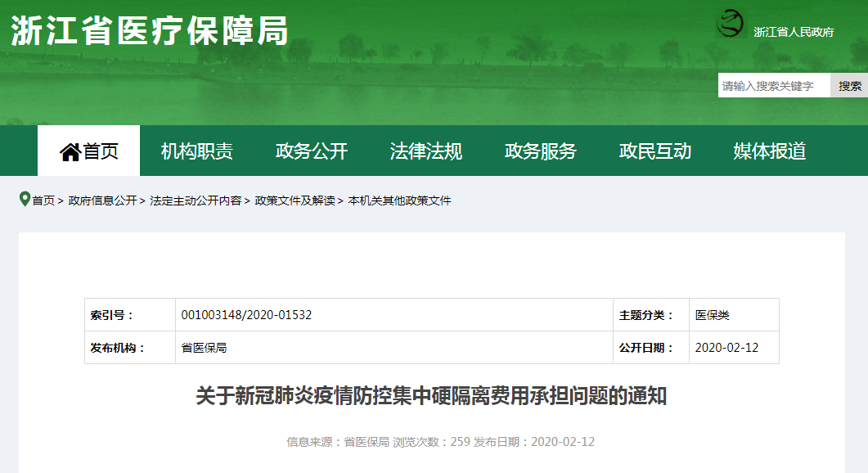Click the 省医保局 value in the table
Screen dimensions: 868x473
[204, 348]
